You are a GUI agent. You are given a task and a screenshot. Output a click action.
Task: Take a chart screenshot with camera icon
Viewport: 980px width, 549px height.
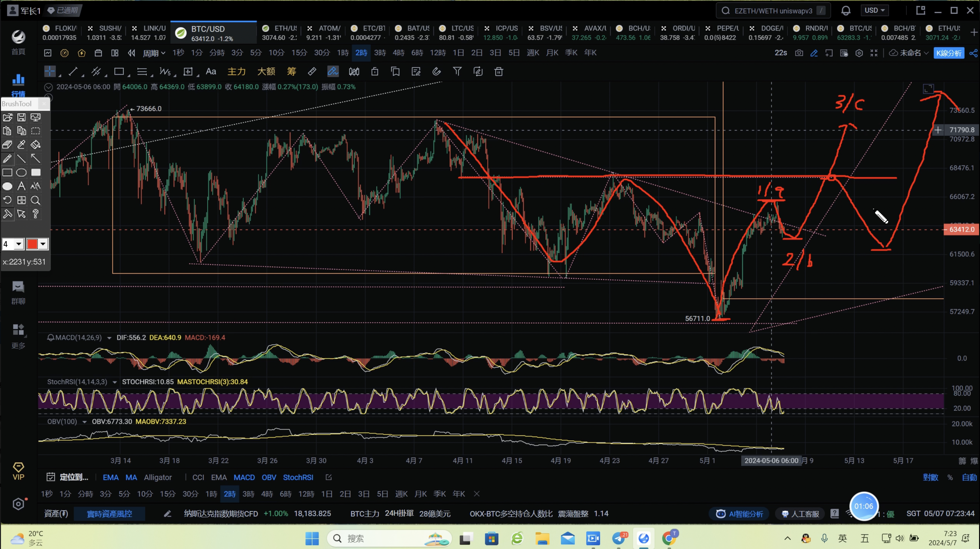[x=799, y=53]
